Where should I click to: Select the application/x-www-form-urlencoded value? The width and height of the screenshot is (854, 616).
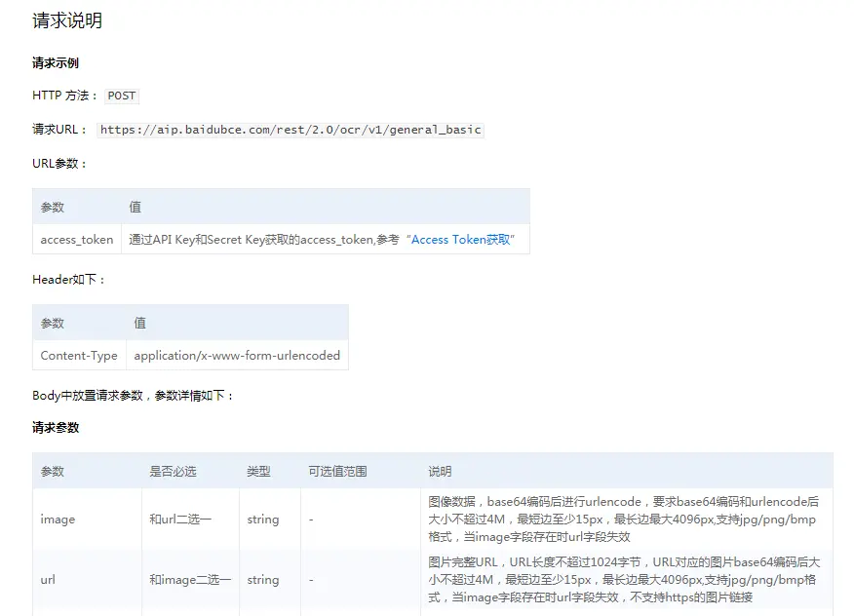pos(237,356)
